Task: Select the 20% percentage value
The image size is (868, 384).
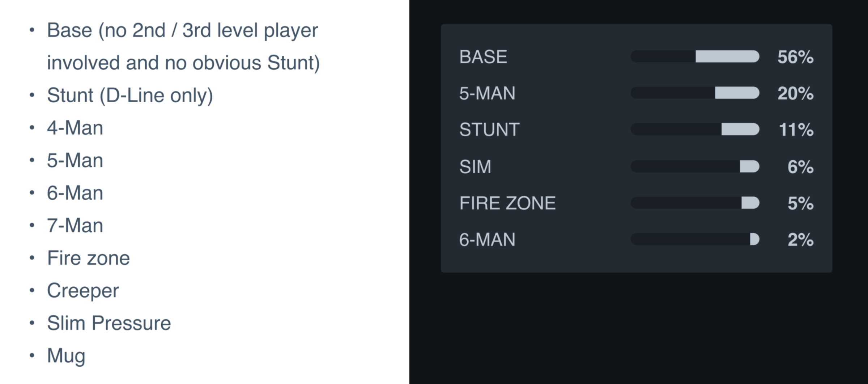Action: (795, 94)
